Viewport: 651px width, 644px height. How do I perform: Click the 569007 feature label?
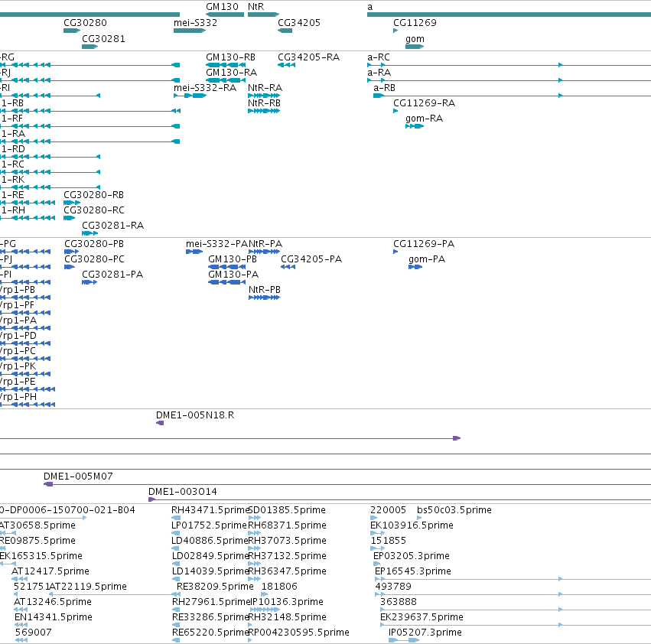33,633
